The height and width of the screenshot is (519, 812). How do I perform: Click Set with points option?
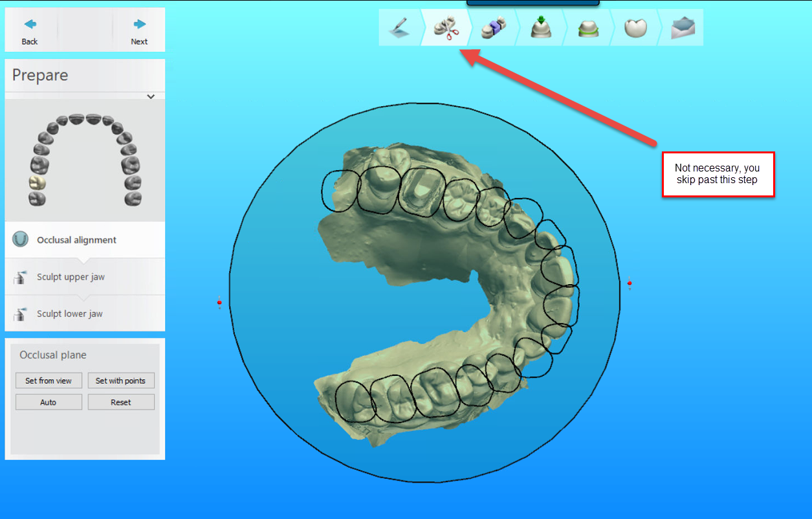tap(121, 381)
